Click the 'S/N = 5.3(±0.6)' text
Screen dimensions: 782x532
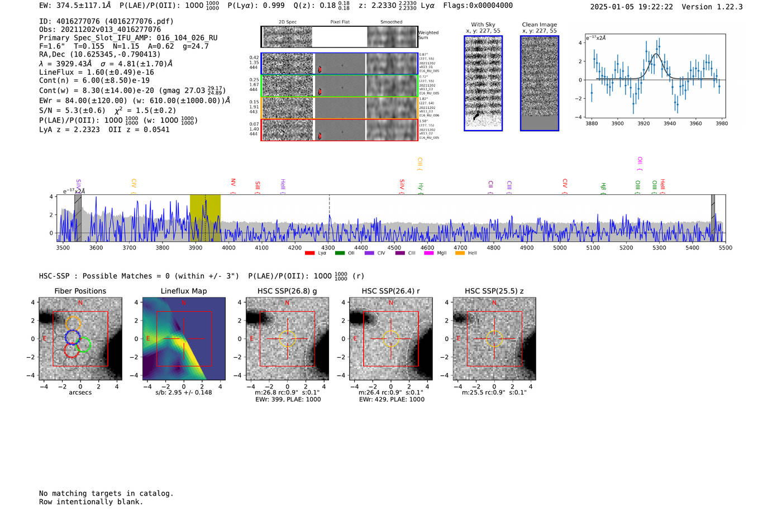click(72, 111)
